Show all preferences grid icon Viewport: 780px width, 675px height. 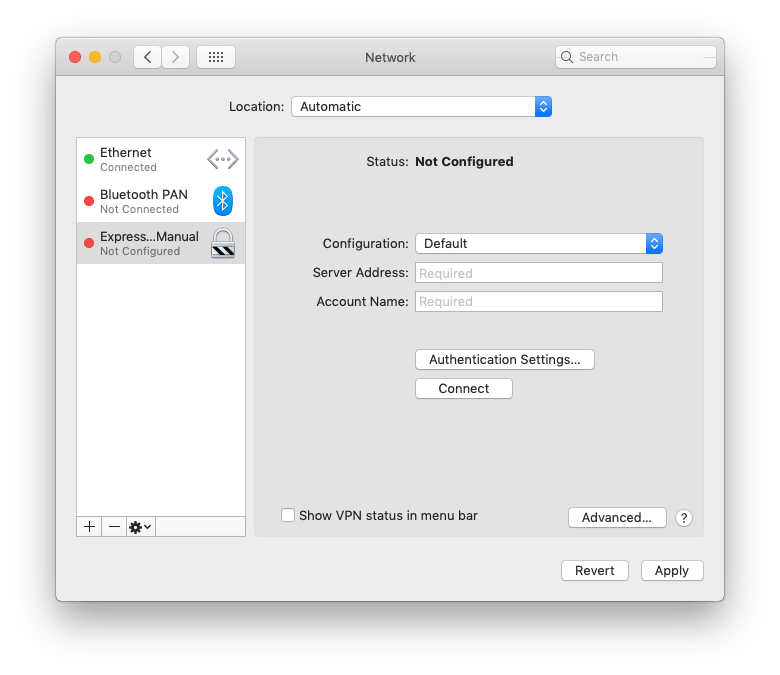[x=215, y=57]
